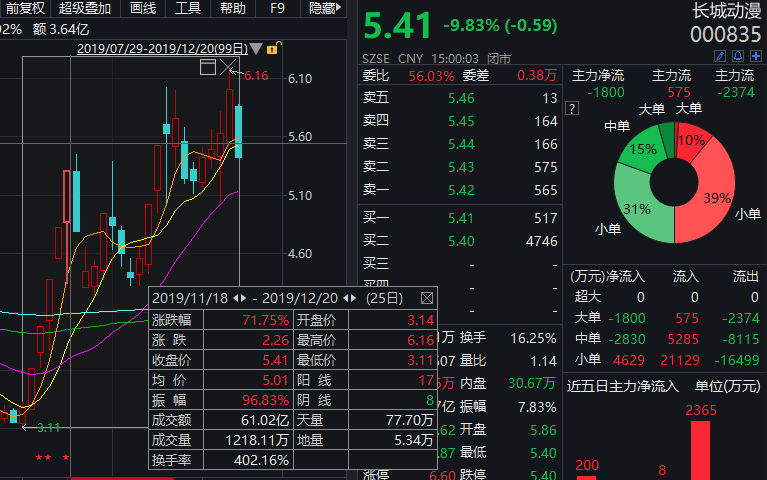This screenshot has height=480, width=767.
Task: Click the bell alert icon
Action: click(x=738, y=56)
